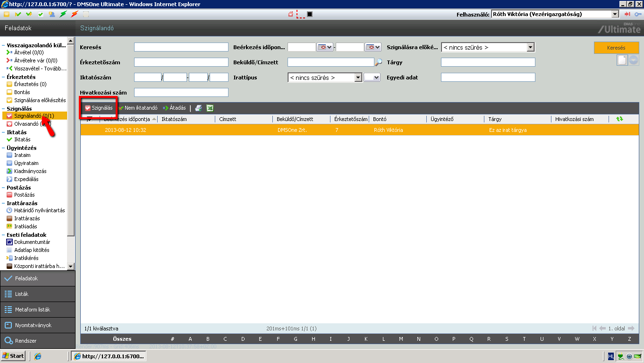
Task: Open the Felhasználó user dropdown
Action: coord(615,14)
